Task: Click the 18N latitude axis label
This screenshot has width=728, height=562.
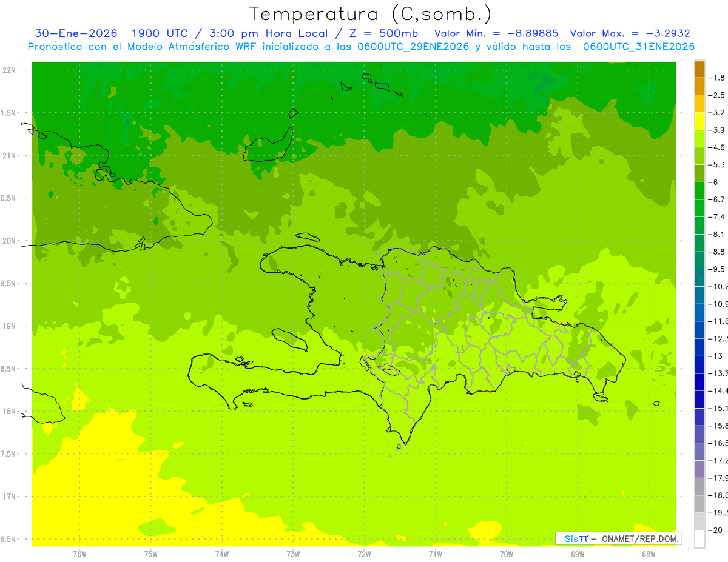Action: click(x=10, y=412)
